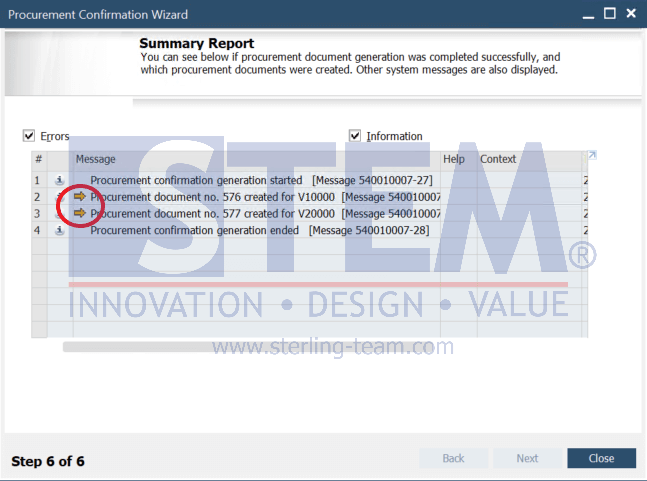Select the 'Procurement confirmation generation ended' message

point(260,230)
